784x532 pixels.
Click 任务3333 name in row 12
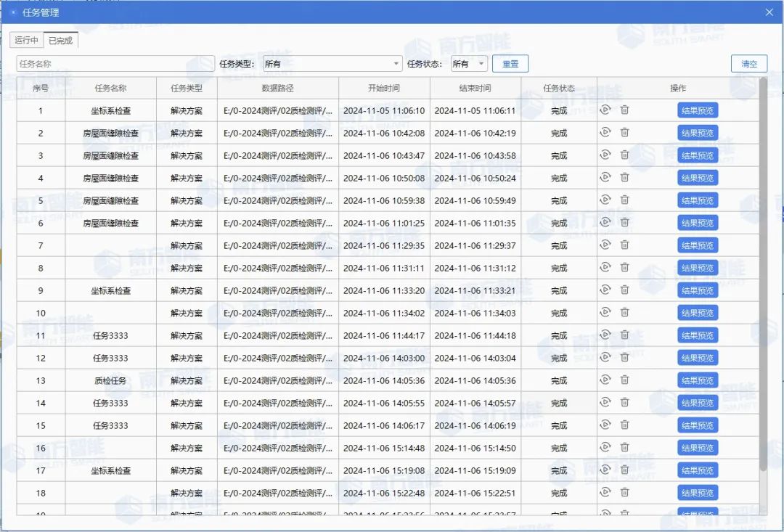pos(110,358)
